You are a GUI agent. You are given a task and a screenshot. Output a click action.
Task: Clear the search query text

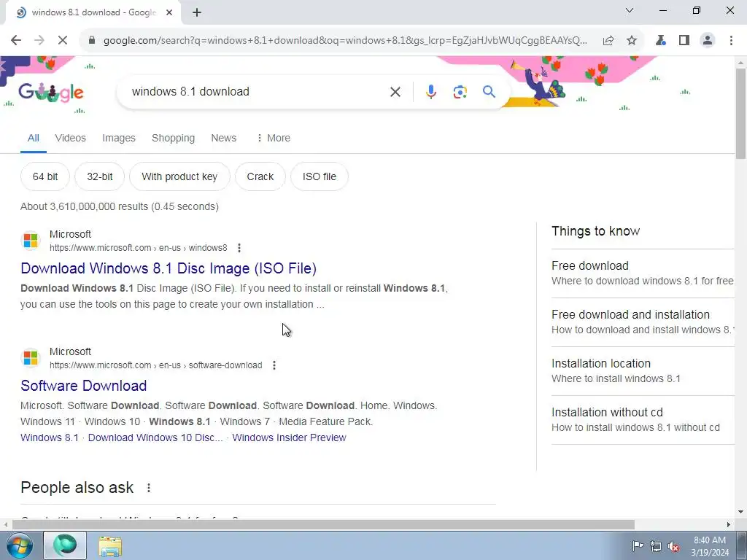click(395, 92)
